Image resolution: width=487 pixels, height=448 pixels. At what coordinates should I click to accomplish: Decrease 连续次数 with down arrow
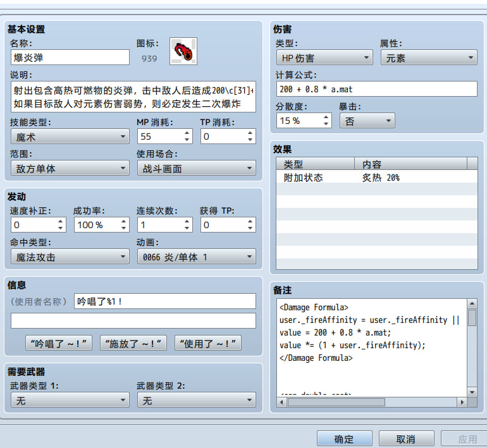(x=187, y=228)
